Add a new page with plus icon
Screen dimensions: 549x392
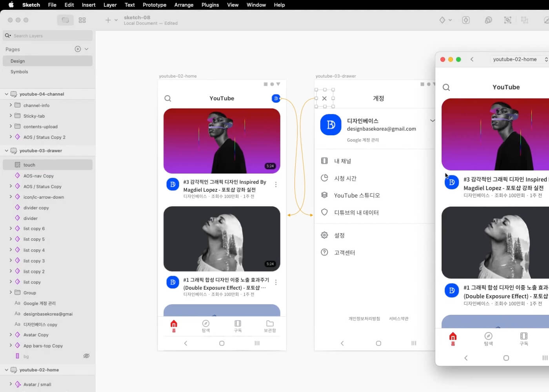[x=78, y=49]
